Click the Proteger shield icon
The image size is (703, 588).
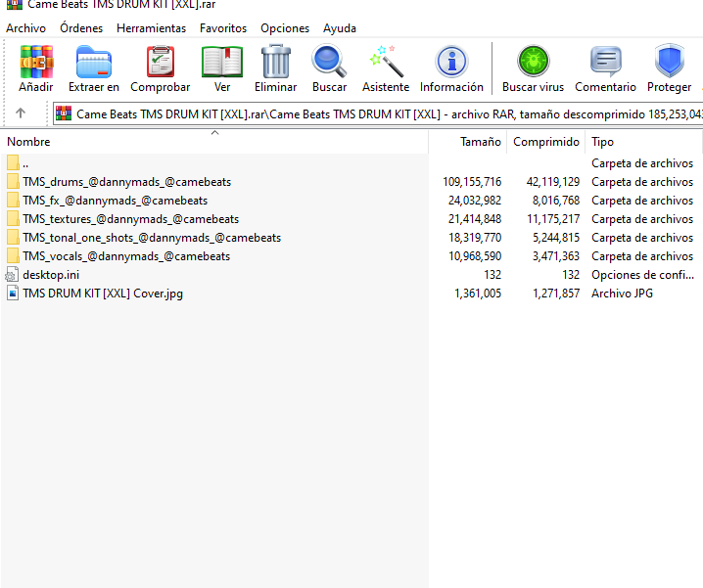670,61
